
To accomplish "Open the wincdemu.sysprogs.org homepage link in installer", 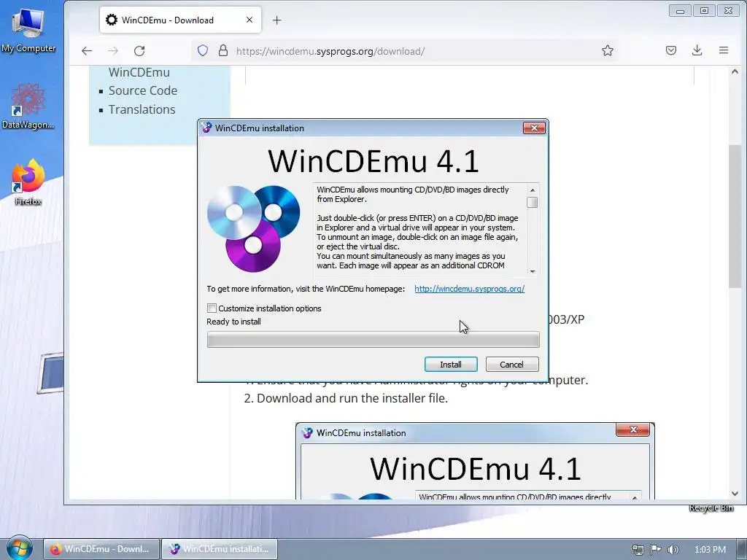I will pyautogui.click(x=469, y=289).
